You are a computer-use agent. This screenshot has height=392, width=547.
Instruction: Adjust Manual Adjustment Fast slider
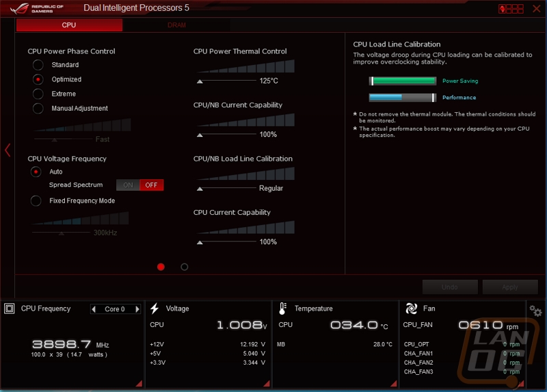click(55, 140)
